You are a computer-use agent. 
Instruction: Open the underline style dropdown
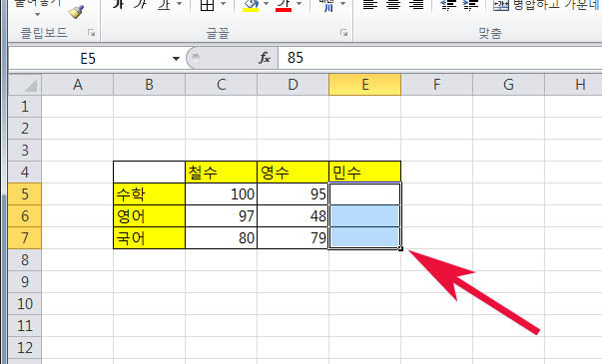(x=180, y=4)
